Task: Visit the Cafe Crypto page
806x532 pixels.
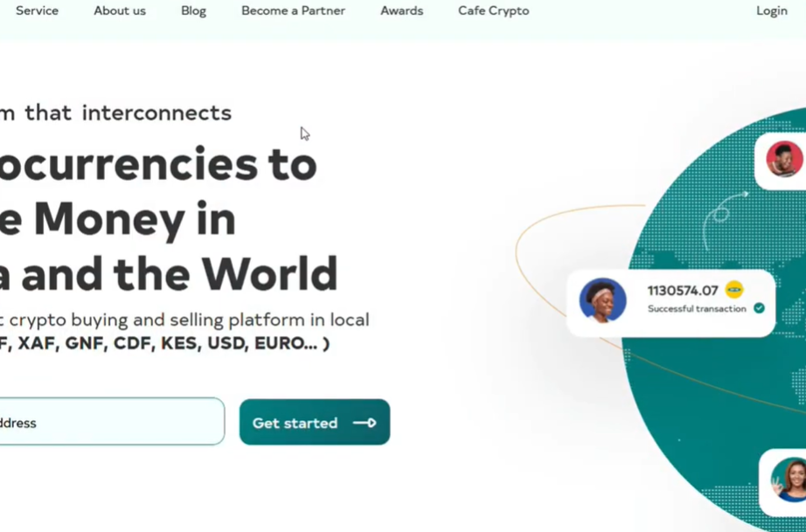Action: pos(493,11)
